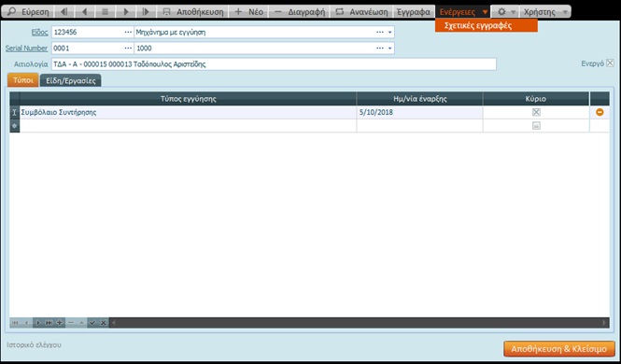The width and height of the screenshot is (621, 364).
Task: Click the grid add-row plus icon
Action: coord(60,323)
